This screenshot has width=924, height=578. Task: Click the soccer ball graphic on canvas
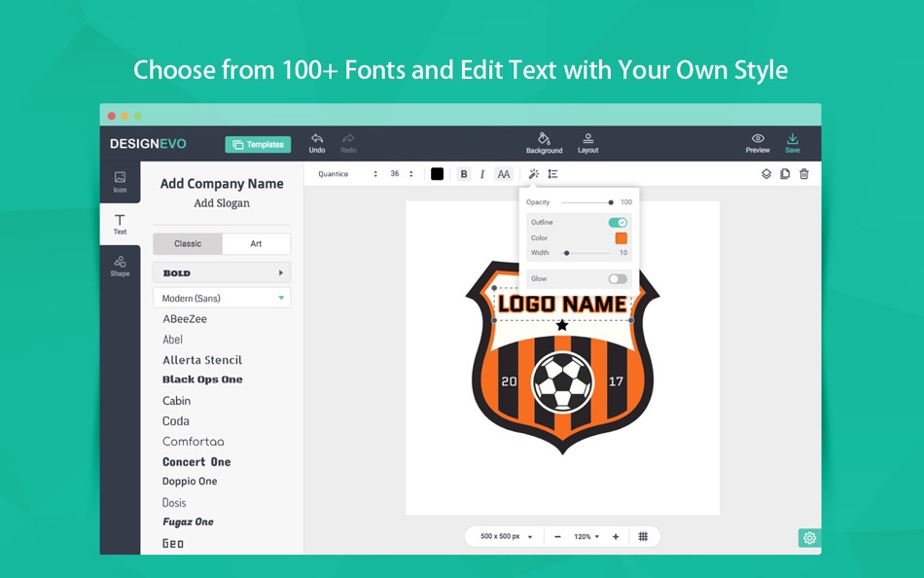pos(562,381)
